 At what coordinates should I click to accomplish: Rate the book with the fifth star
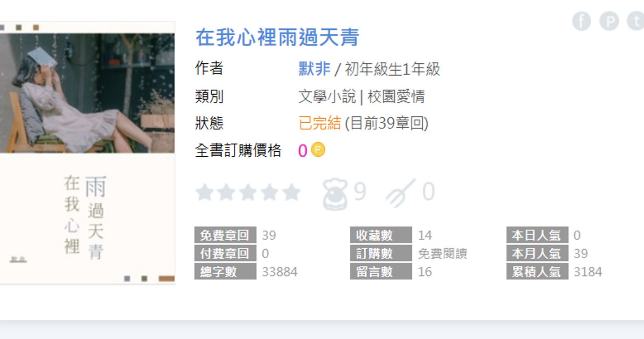pos(292,192)
